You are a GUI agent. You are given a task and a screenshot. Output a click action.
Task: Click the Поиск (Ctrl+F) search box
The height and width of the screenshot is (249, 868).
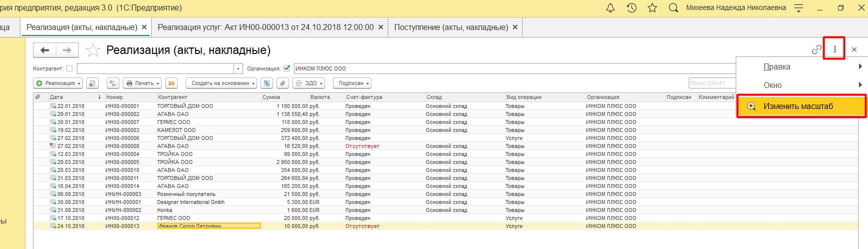click(712, 83)
